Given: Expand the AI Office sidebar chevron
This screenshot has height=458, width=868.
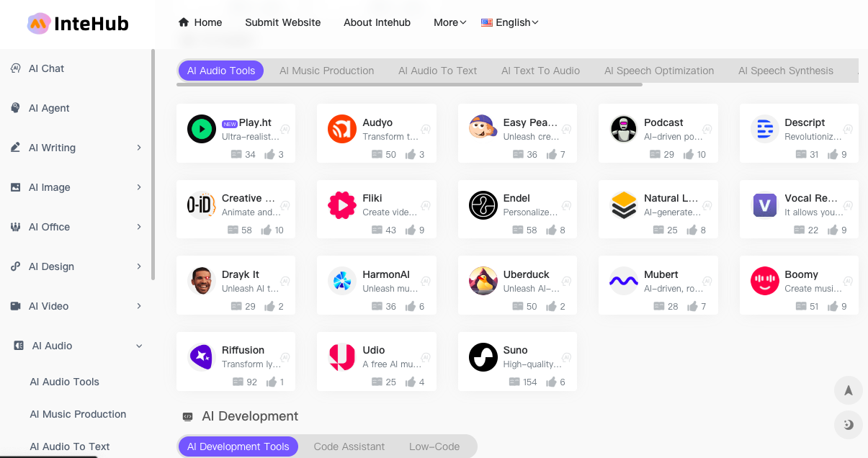Looking at the screenshot, I should coord(139,227).
